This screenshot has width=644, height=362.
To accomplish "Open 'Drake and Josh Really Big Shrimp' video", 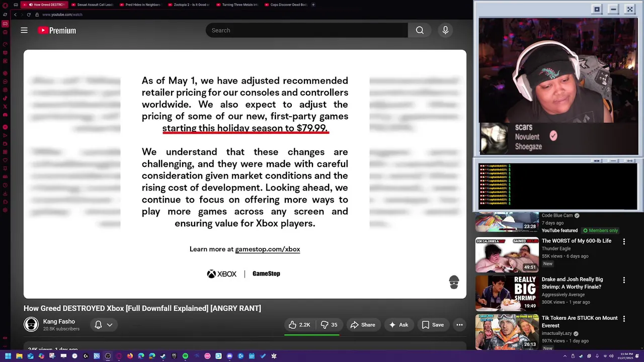I will point(572,283).
